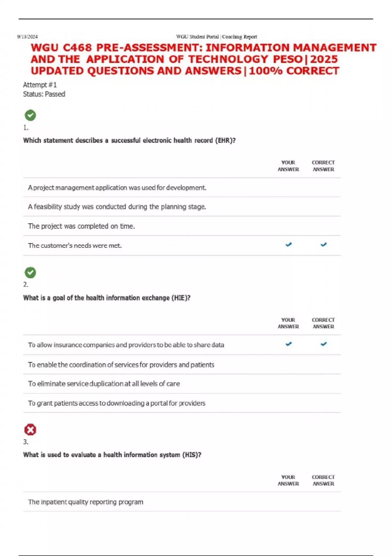The height and width of the screenshot is (556, 392).
Task: Click question 3 text about evaluating HIS
Action: coord(112,455)
